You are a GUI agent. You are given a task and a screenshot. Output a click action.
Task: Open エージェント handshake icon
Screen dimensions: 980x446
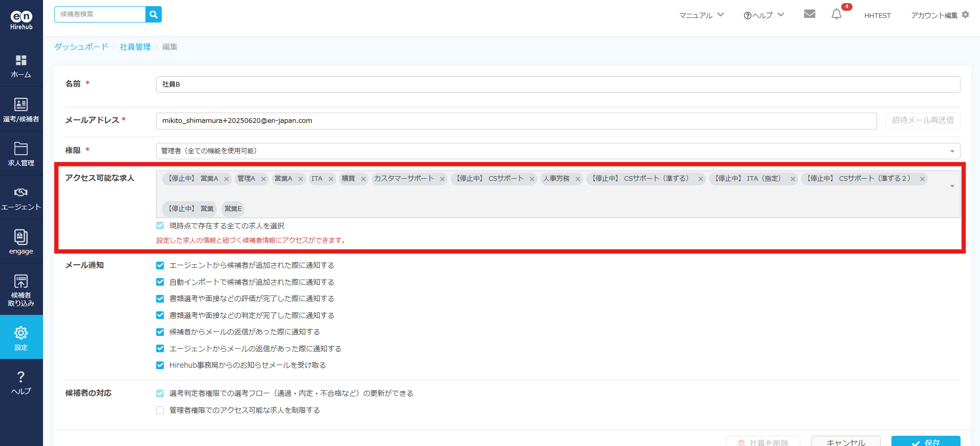(x=21, y=198)
